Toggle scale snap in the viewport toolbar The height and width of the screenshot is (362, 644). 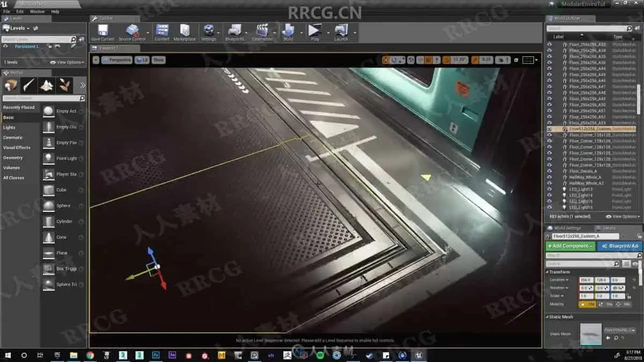click(474, 60)
